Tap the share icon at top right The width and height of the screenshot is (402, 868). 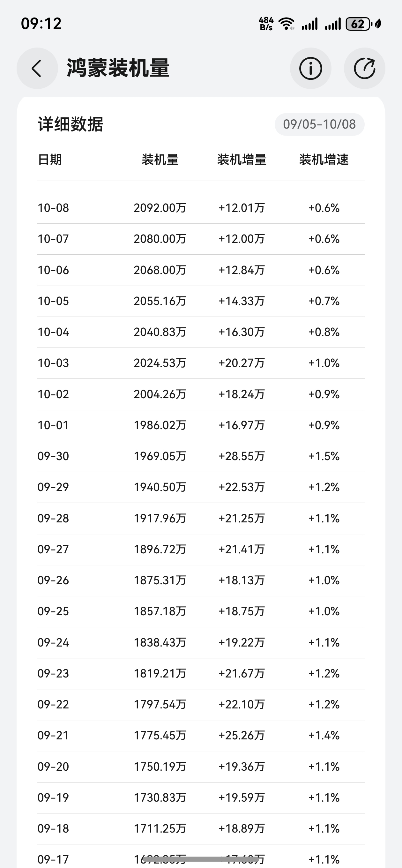pos(364,68)
